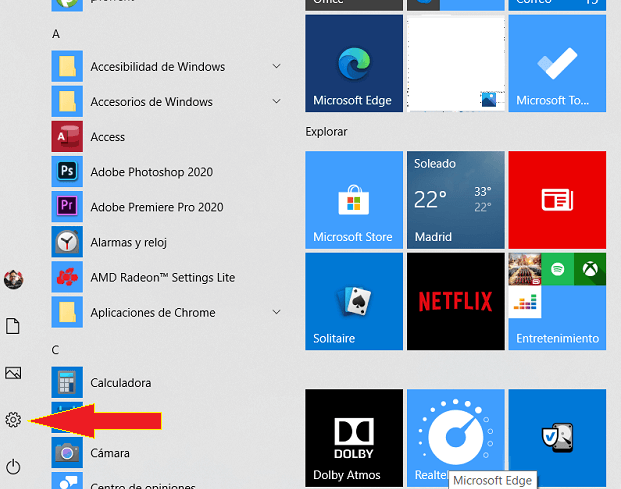Open the Cámara app
The width and height of the screenshot is (621, 489).
(x=167, y=453)
